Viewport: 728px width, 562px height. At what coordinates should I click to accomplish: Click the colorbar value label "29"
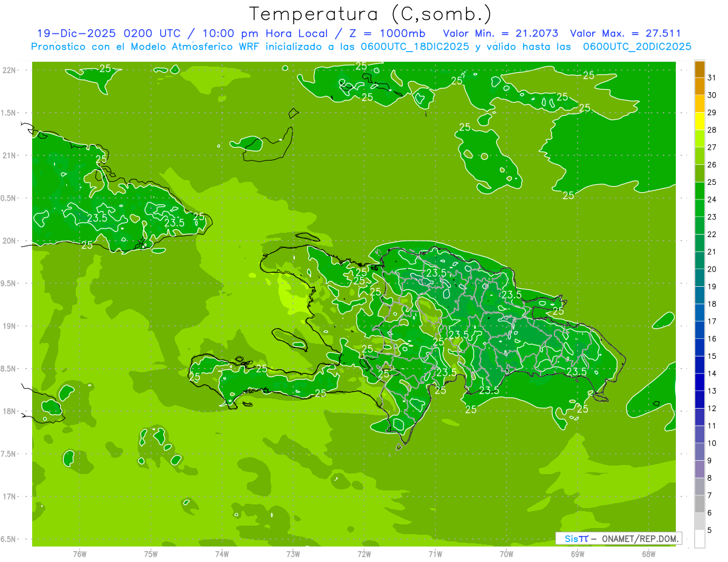pyautogui.click(x=712, y=113)
